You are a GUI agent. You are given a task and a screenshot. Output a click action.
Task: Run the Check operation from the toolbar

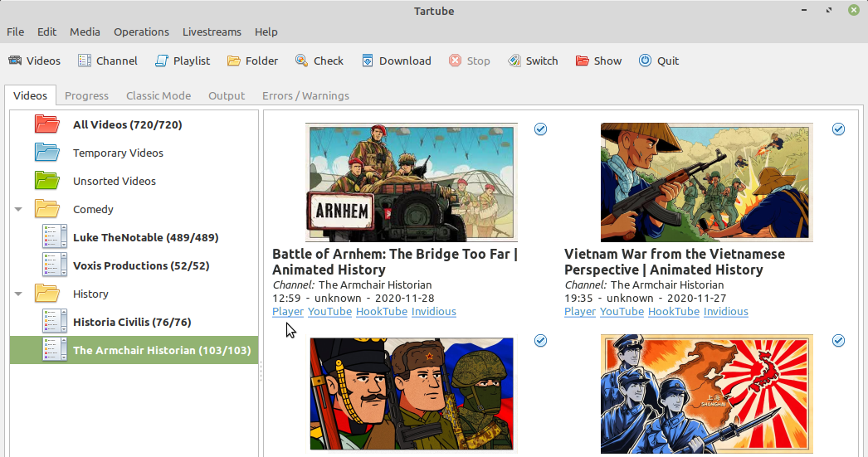pos(319,61)
